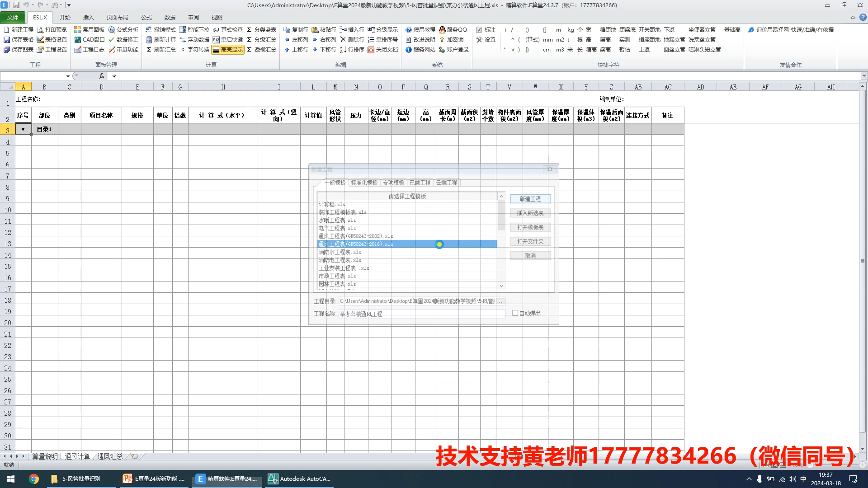
Task: Open the 公式 ribbon tab
Action: [x=146, y=18]
